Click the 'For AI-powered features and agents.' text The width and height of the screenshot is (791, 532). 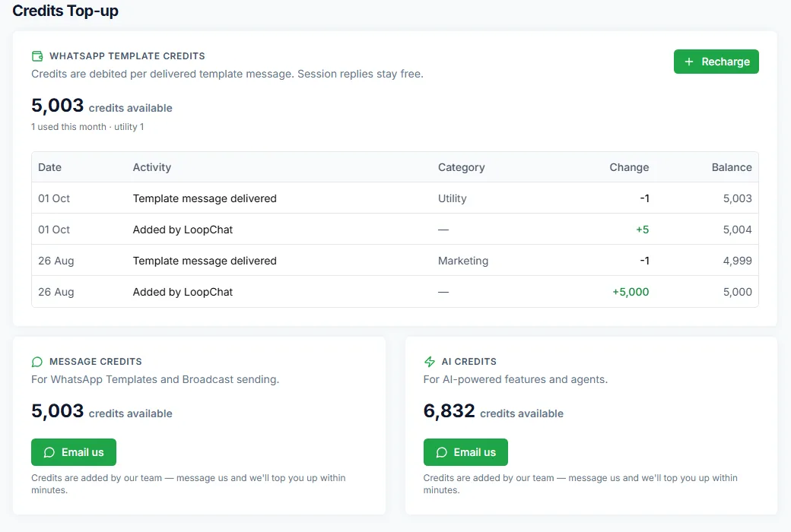pos(515,379)
